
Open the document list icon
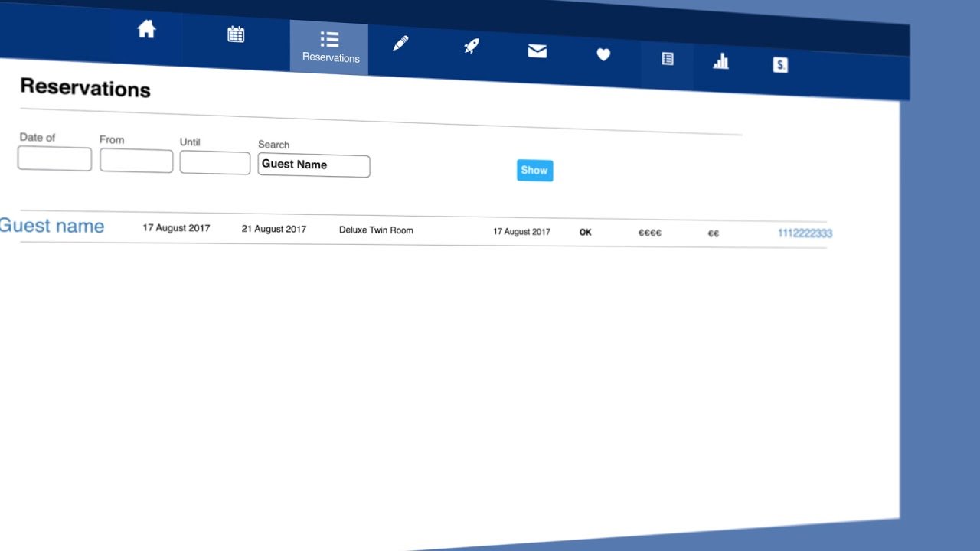[668, 59]
